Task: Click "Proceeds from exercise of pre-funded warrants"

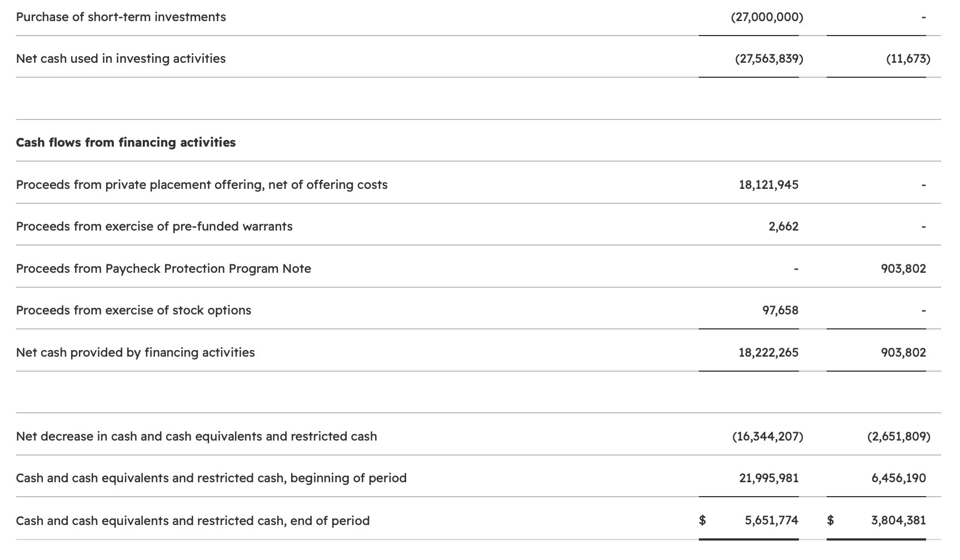Action: [x=154, y=227]
